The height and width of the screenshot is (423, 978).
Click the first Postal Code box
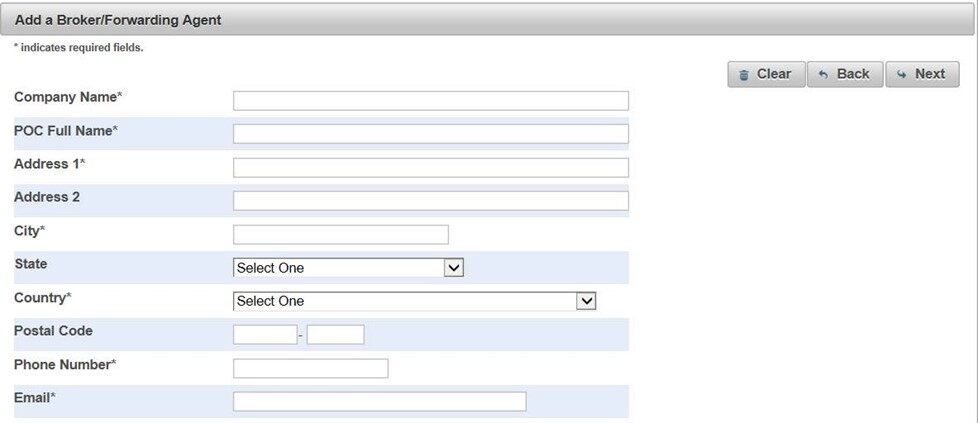265,335
